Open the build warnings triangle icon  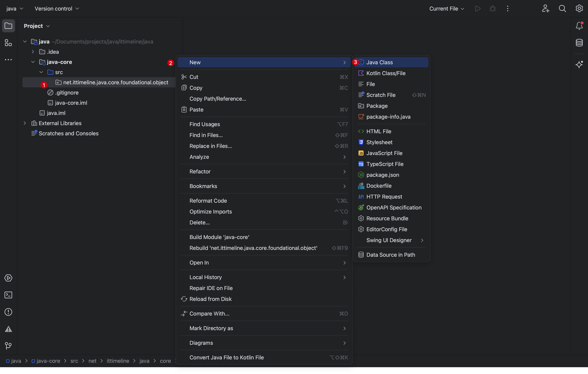click(8, 329)
